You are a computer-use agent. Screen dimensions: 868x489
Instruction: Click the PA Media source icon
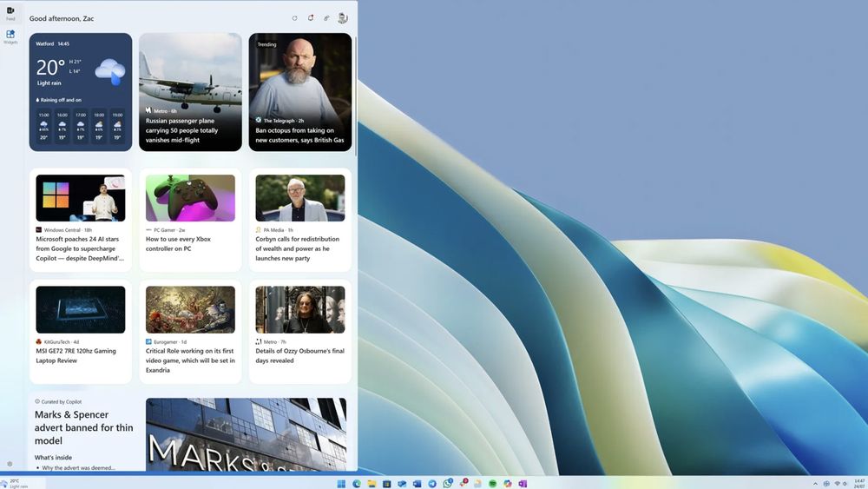click(x=259, y=230)
